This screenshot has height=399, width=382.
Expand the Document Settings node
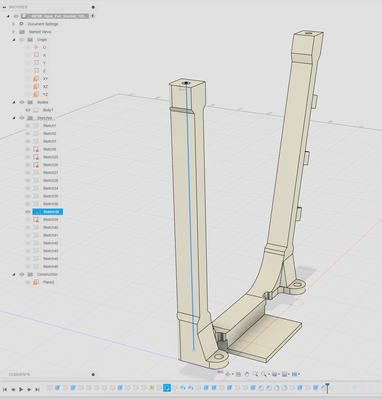coord(14,24)
